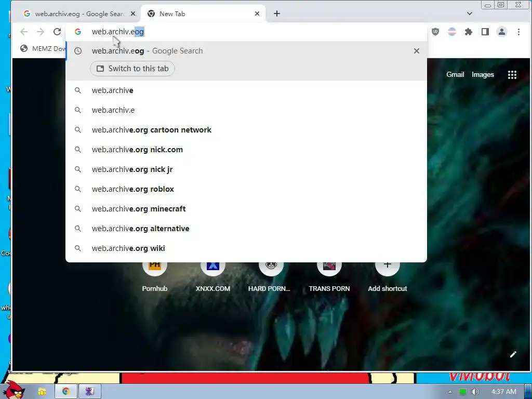Screen dimensions: 532x399
Task: Select the New Tab tab
Action: click(x=203, y=14)
